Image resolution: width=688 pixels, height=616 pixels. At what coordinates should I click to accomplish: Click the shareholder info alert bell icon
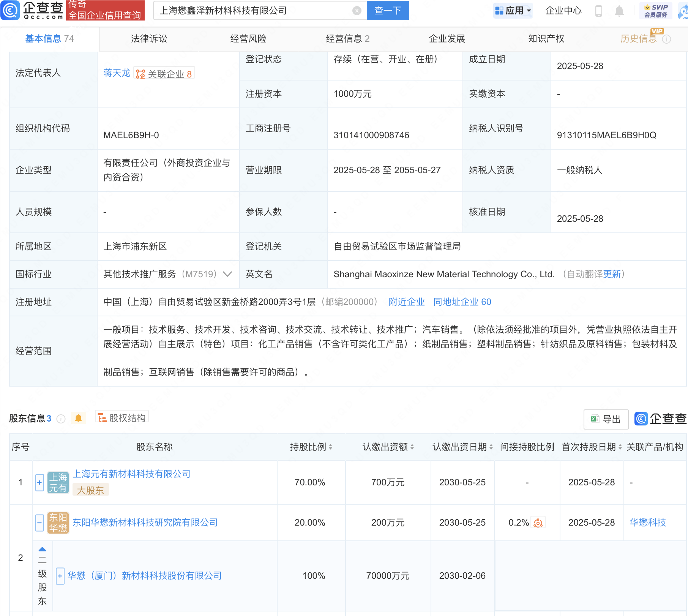point(78,418)
